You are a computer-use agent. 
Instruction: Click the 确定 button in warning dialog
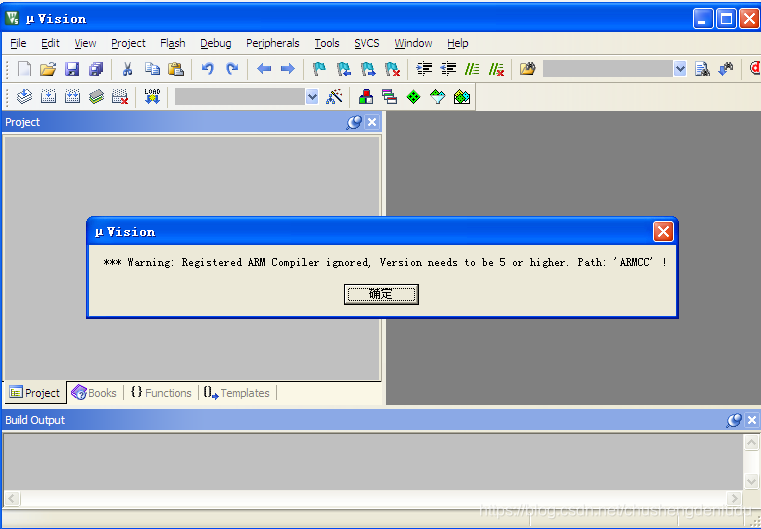[381, 294]
